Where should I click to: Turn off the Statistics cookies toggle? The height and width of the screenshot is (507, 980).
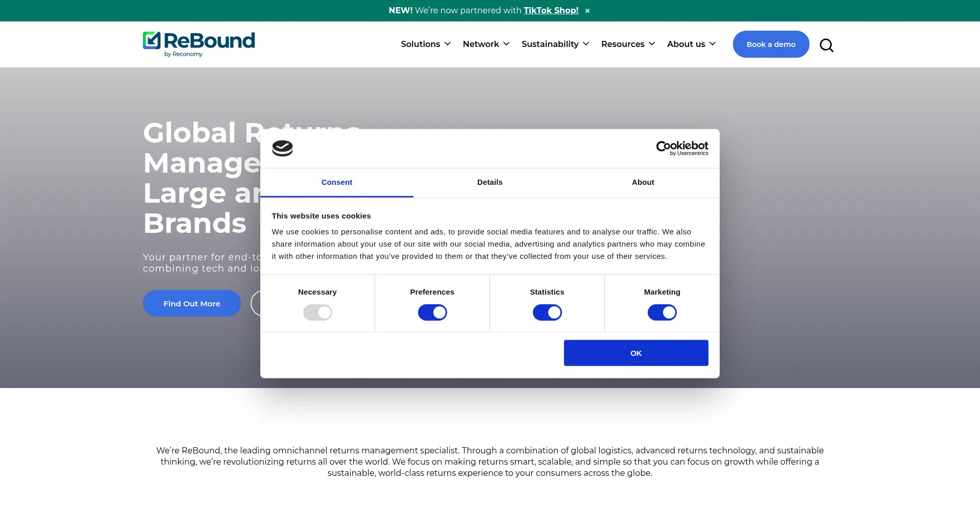point(547,312)
